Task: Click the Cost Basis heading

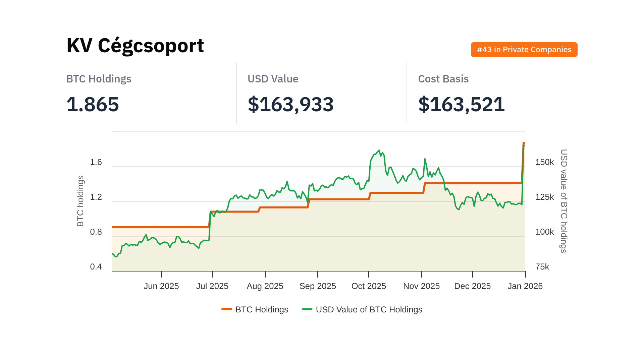Action: pyautogui.click(x=443, y=79)
